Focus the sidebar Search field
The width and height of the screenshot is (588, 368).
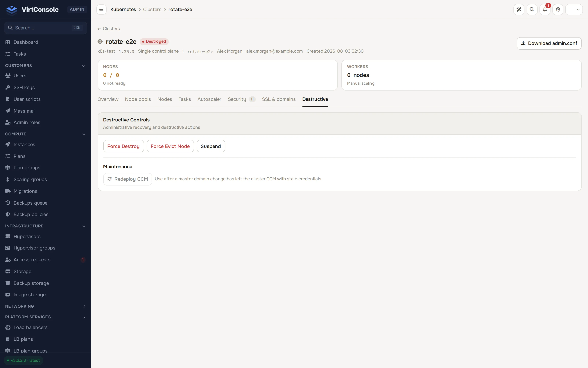coord(45,28)
